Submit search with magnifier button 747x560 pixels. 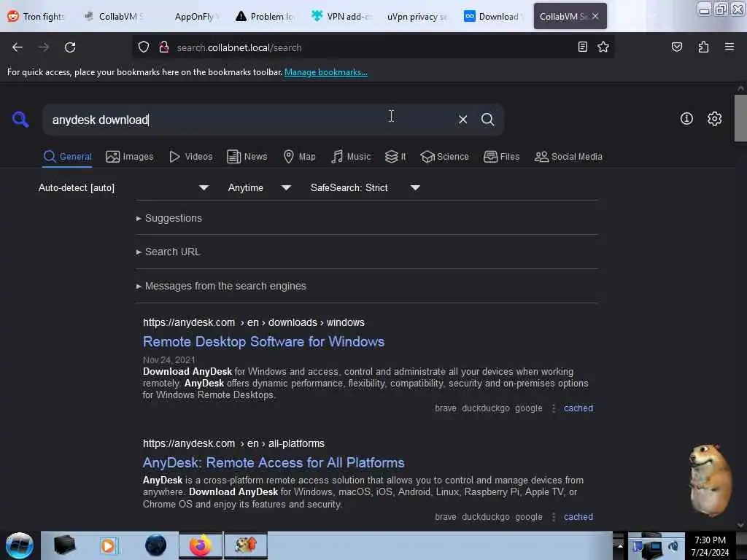(487, 120)
